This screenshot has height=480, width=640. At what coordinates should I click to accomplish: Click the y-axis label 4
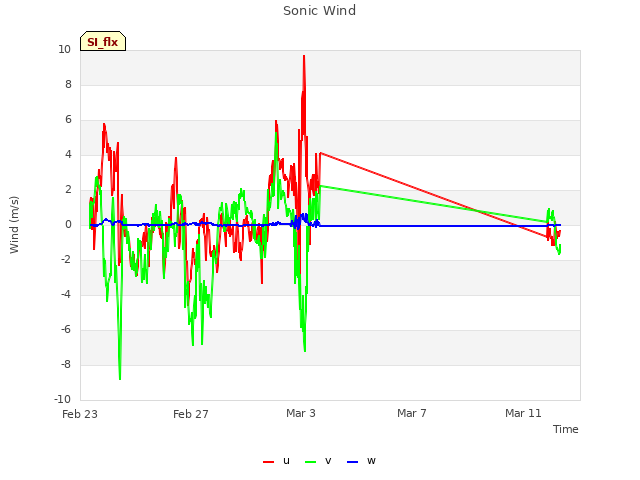pos(68,155)
